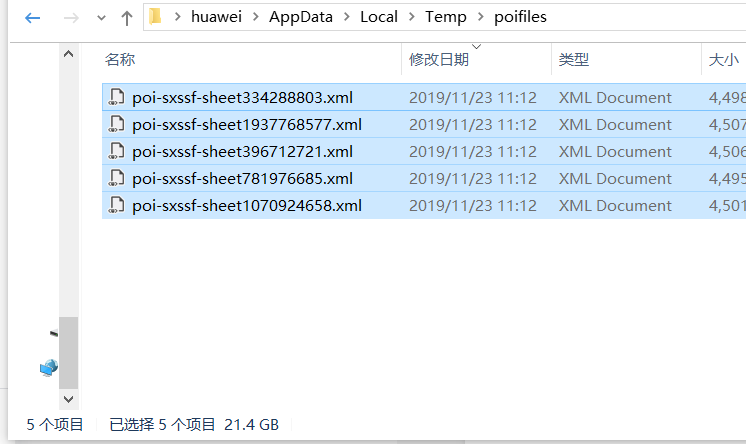Click the file icon of poi-sxssf-sheet1937768577.xml
The width and height of the screenshot is (746, 444).
(x=116, y=125)
